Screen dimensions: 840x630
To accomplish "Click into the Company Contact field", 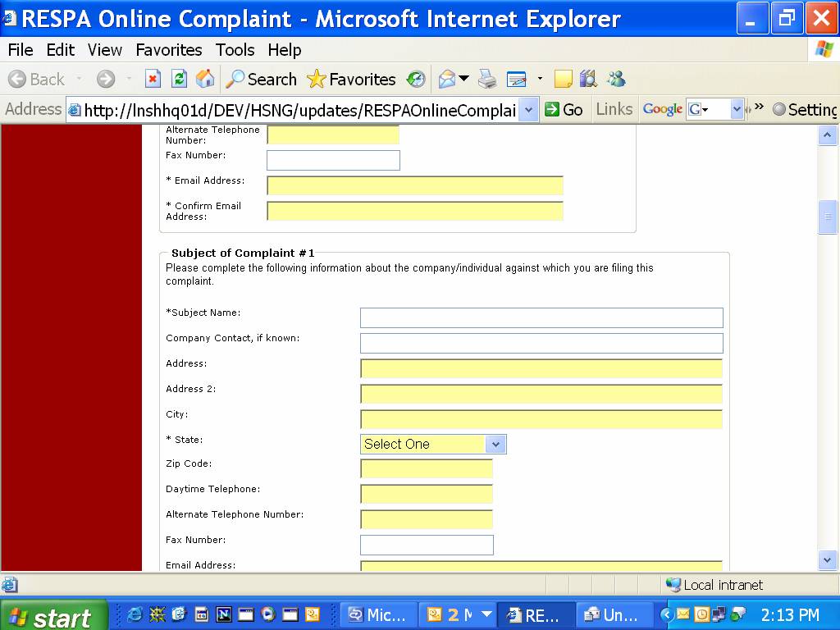I will point(541,343).
